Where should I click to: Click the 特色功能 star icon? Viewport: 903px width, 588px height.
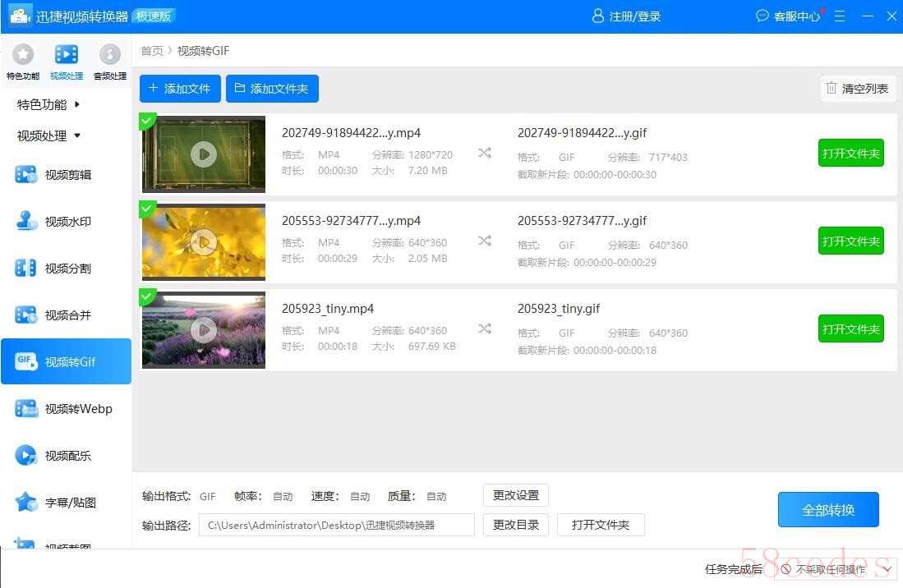(x=23, y=55)
